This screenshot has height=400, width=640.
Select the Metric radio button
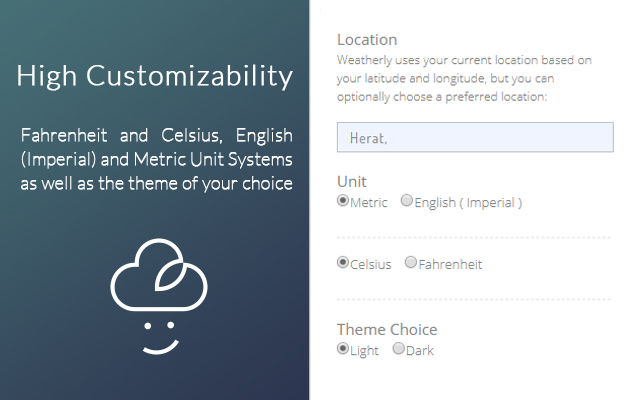click(343, 201)
